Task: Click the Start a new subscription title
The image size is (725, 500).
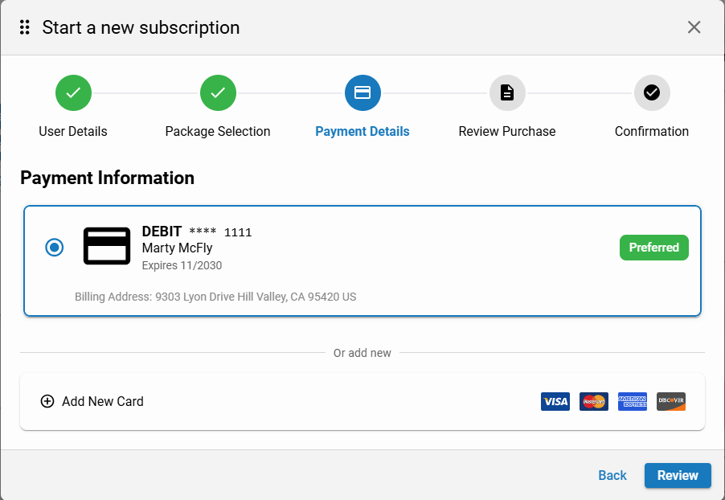Action: 141,28
